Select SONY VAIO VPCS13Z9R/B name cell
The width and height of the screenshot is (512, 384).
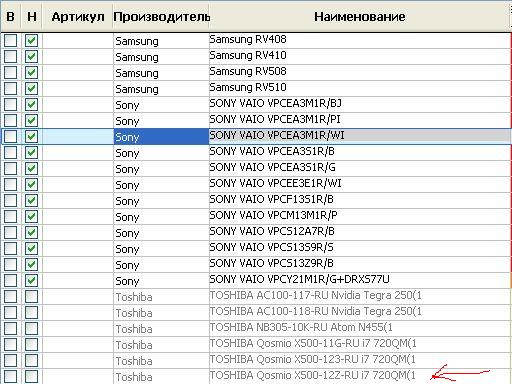tap(360, 265)
